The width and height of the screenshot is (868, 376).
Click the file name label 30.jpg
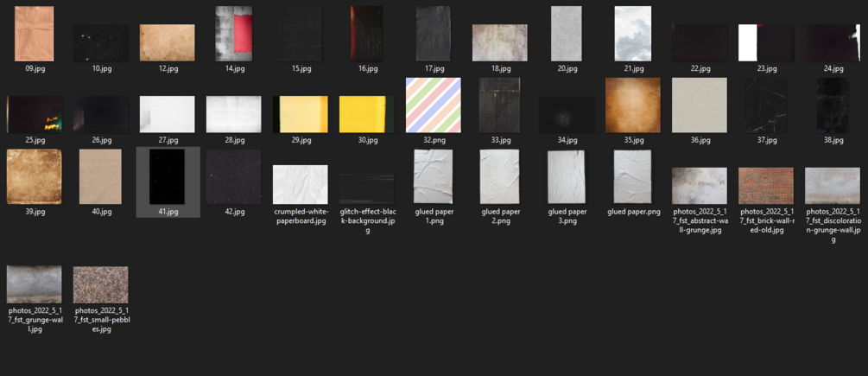coord(368,140)
